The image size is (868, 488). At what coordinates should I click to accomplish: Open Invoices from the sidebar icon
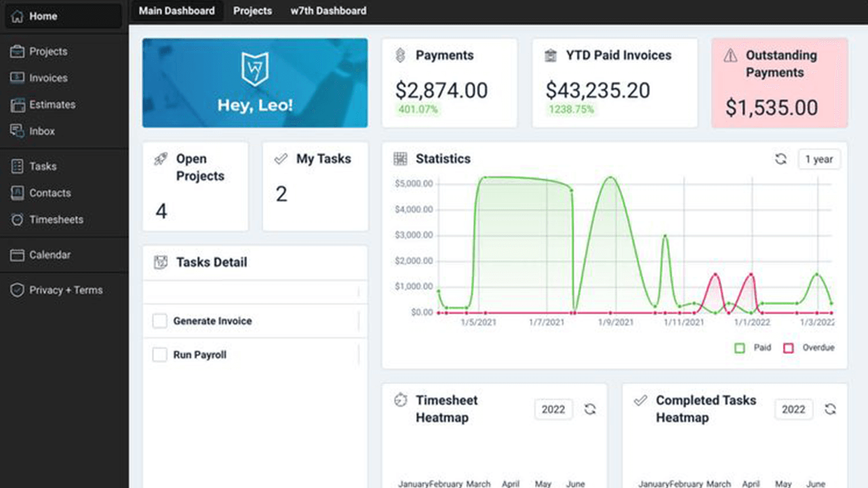click(x=18, y=78)
